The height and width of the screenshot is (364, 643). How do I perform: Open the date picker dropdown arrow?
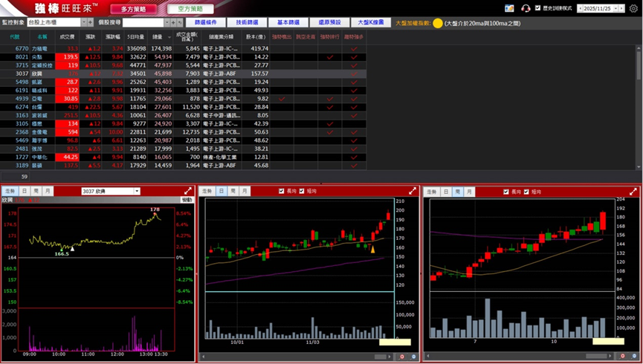616,8
